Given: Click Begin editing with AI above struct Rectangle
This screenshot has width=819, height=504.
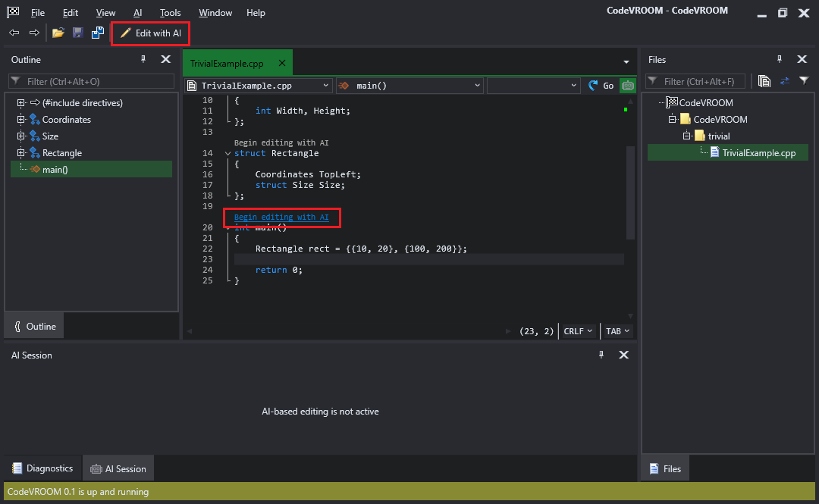Looking at the screenshot, I should tap(281, 142).
